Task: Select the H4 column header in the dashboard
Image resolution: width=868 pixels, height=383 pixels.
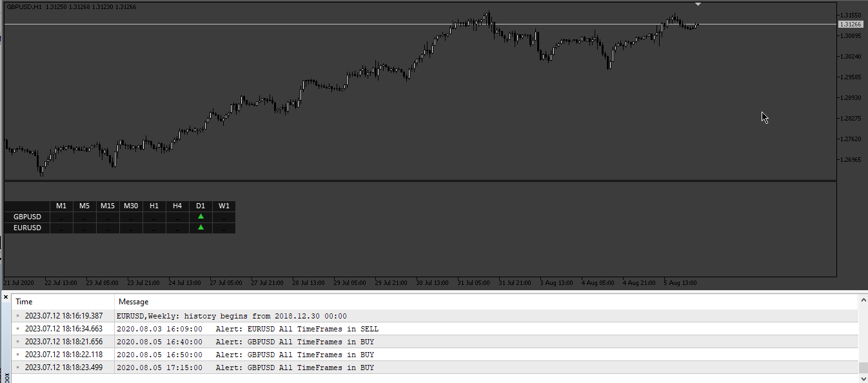Action: [177, 206]
